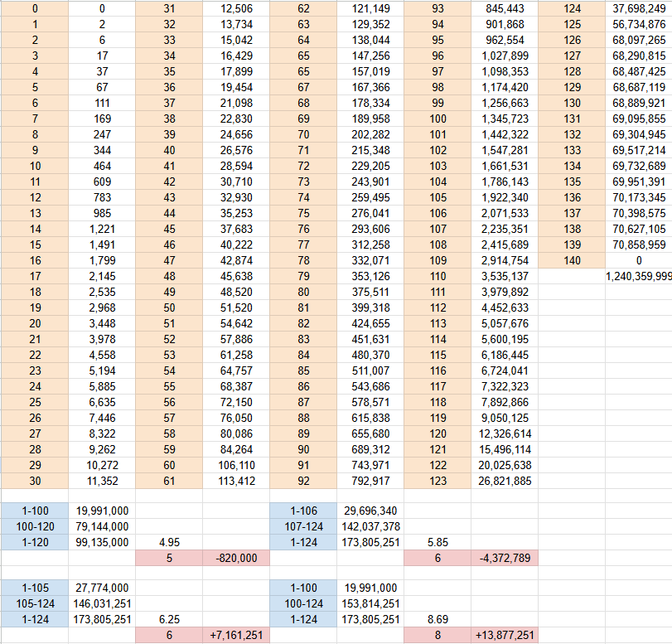Select the orange index cell 93
672x644 pixels.
(x=438, y=8)
